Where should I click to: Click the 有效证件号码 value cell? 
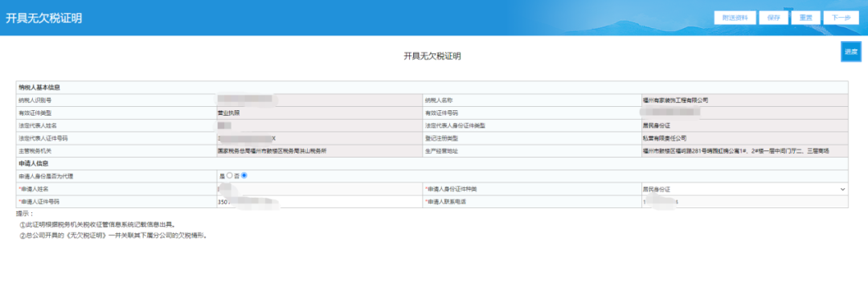pyautogui.click(x=744, y=113)
